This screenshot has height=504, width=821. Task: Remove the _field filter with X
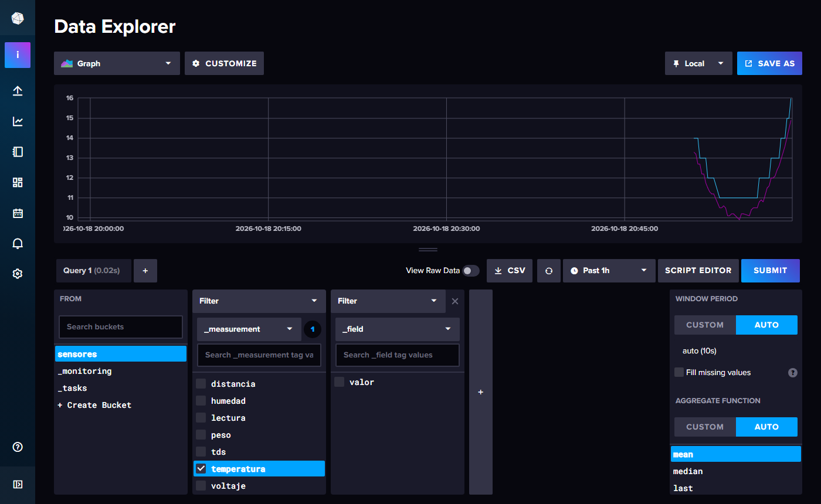[x=455, y=301]
